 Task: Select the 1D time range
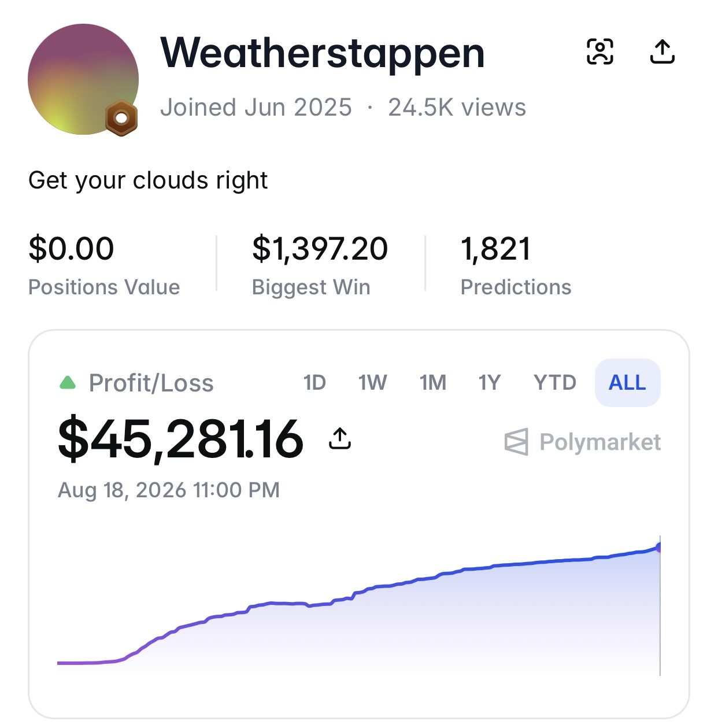(315, 383)
